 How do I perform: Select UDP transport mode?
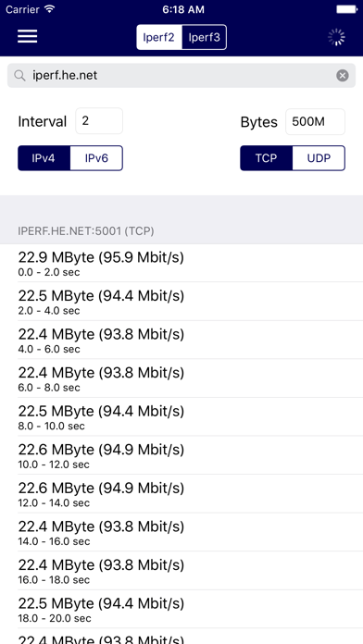(x=319, y=158)
